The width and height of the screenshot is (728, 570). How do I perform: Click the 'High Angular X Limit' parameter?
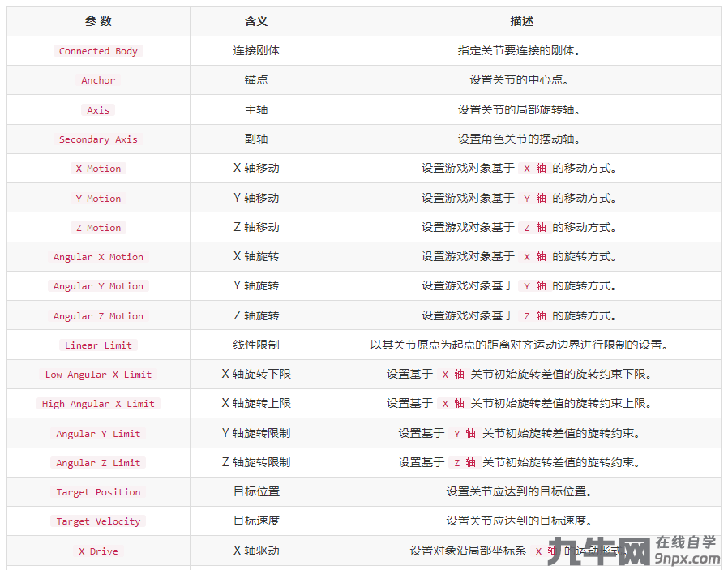[x=98, y=403]
